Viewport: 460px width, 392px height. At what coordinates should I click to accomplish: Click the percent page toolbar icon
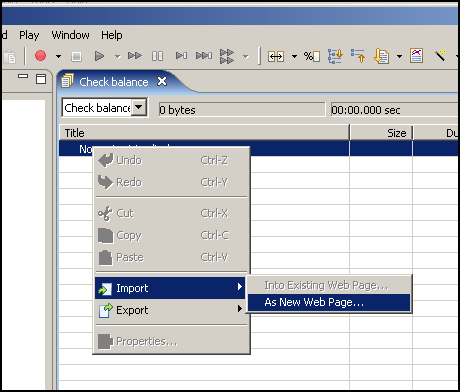tap(312, 56)
